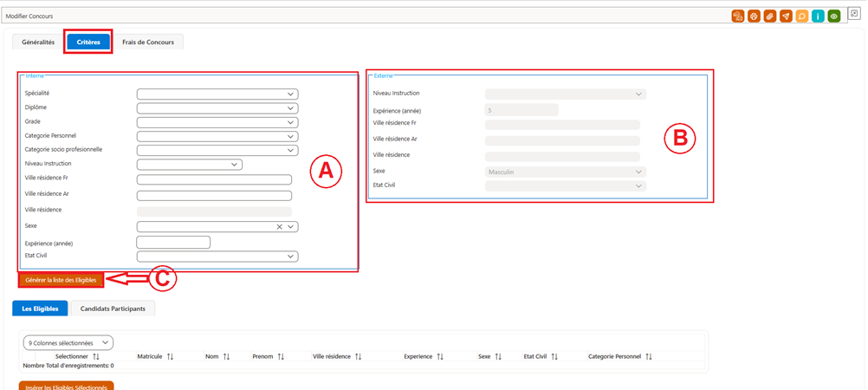Click the paper plane send icon
868x390 pixels.
click(x=786, y=16)
